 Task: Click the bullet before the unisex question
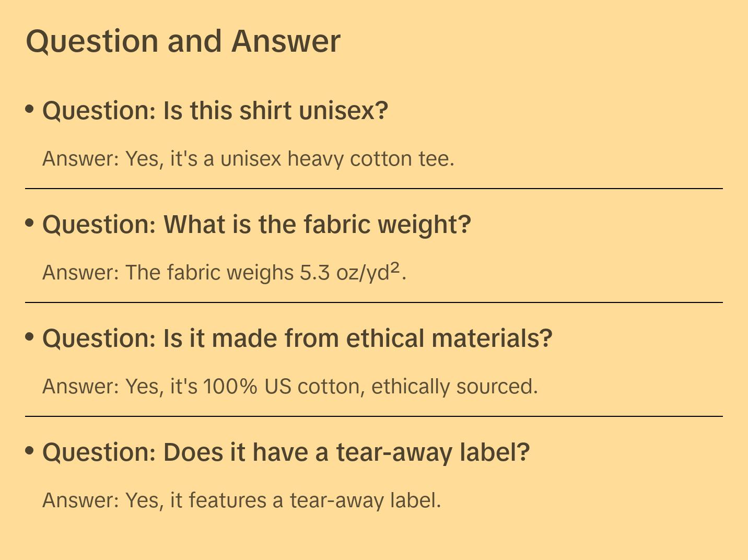click(x=30, y=109)
